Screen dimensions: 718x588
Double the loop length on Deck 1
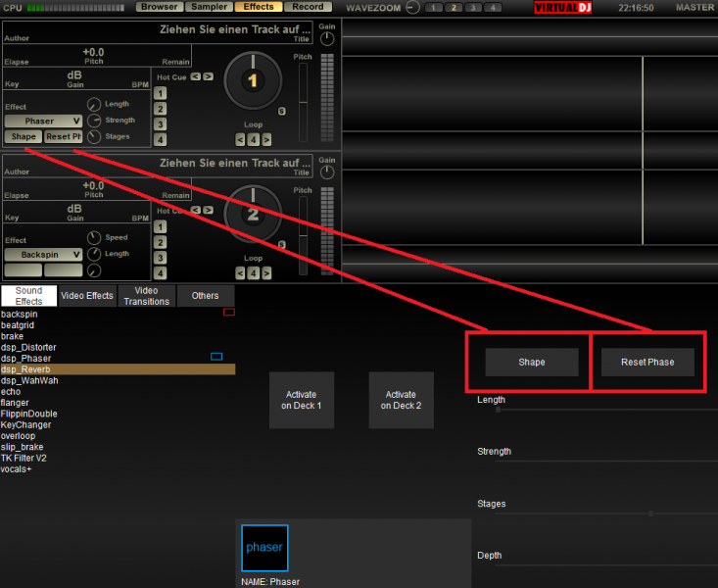click(266, 140)
